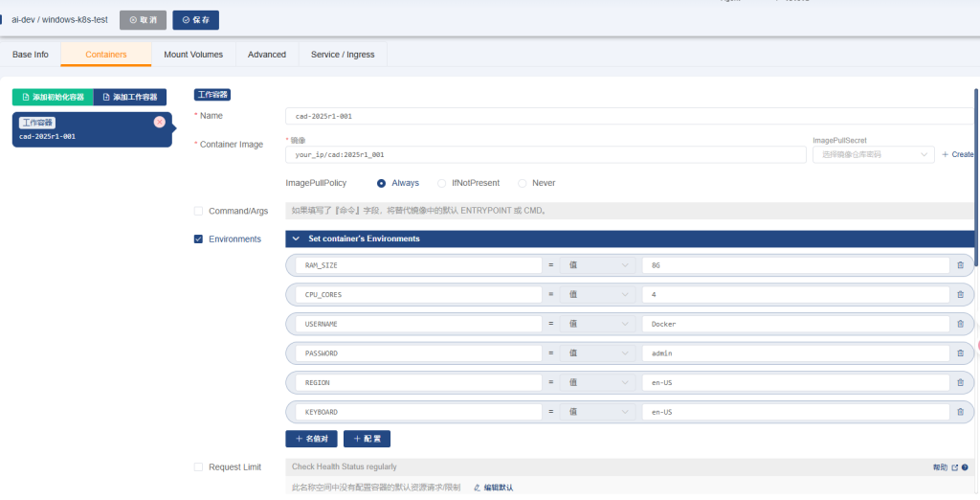Open the Service / Ingress tab

click(343, 55)
